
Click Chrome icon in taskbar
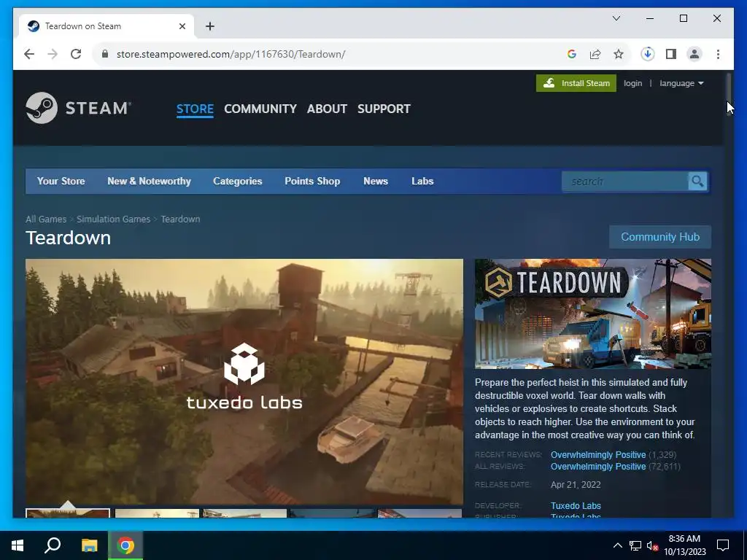(125, 545)
